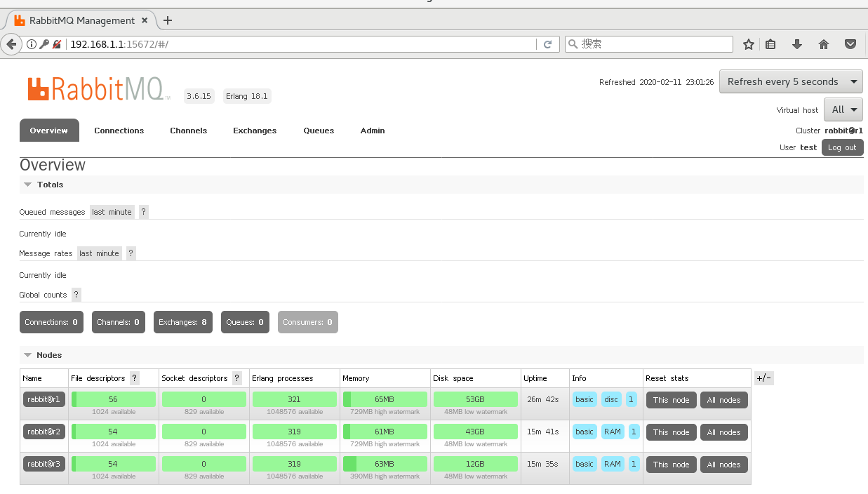The height and width of the screenshot is (494, 868).
Task: Reset stats for All nodes in rabbit@r3 row
Action: point(724,465)
